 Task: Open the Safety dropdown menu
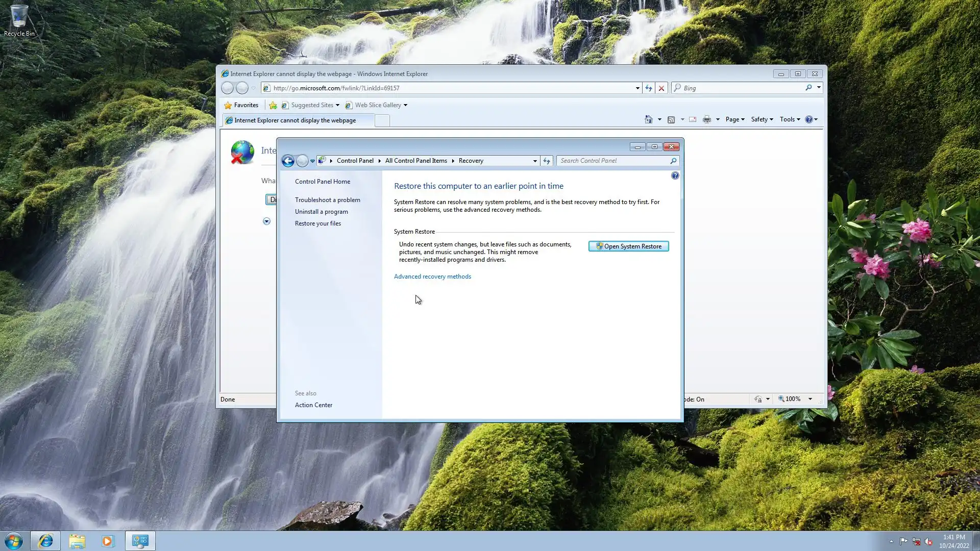click(762, 119)
